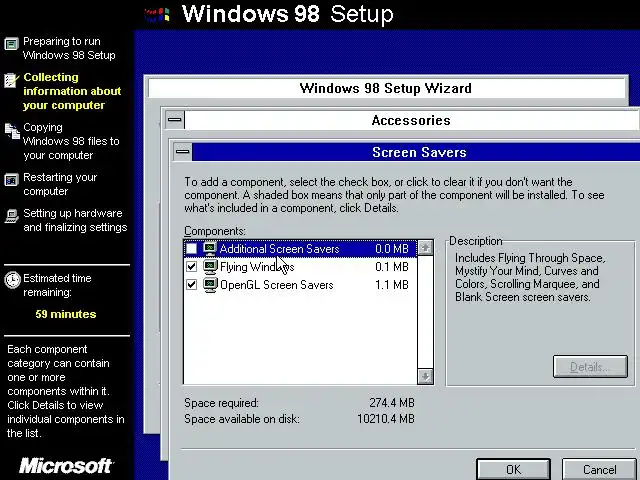Click the Accessories window title bar
640x480 pixels.
coord(412,120)
